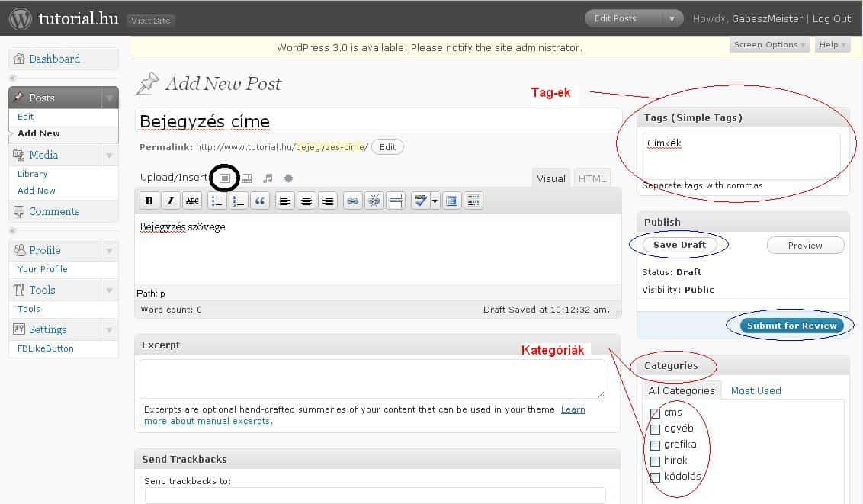Switch to the Most Used categories tab
Image resolution: width=863 pixels, height=504 pixels.
coord(756,390)
